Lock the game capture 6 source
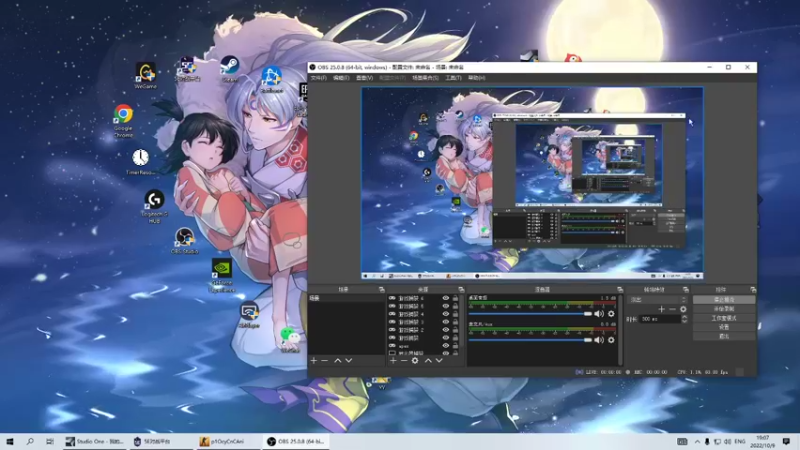The width and height of the screenshot is (800, 450). point(455,298)
